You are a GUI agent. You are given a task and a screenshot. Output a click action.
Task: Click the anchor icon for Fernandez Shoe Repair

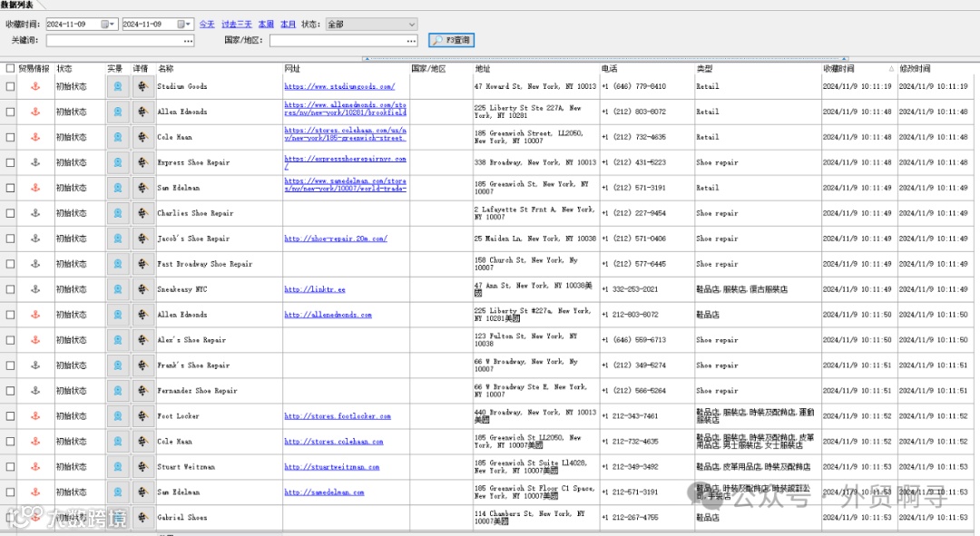(x=35, y=391)
